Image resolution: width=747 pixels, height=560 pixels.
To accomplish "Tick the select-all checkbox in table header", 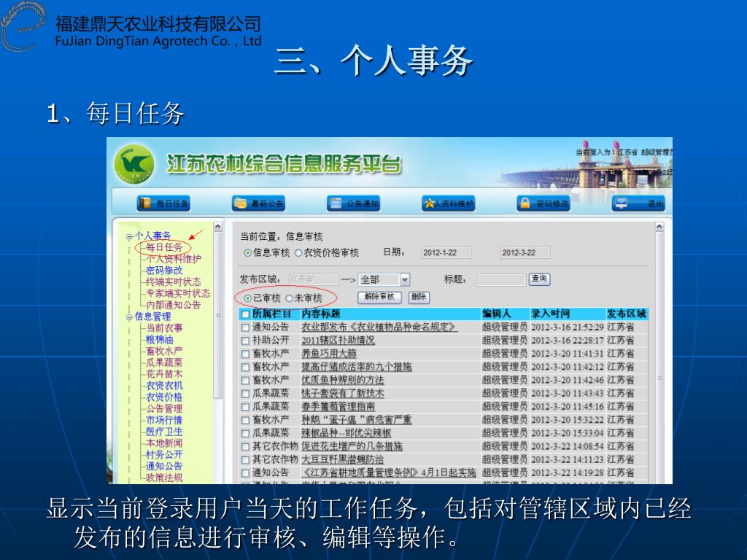I will (245, 314).
